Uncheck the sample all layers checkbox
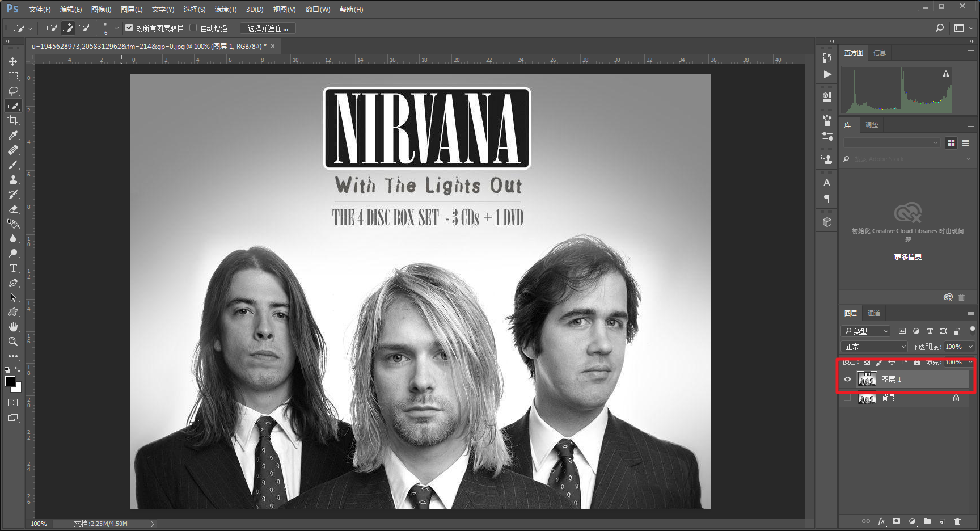Image resolution: width=980 pixels, height=531 pixels. [129, 28]
